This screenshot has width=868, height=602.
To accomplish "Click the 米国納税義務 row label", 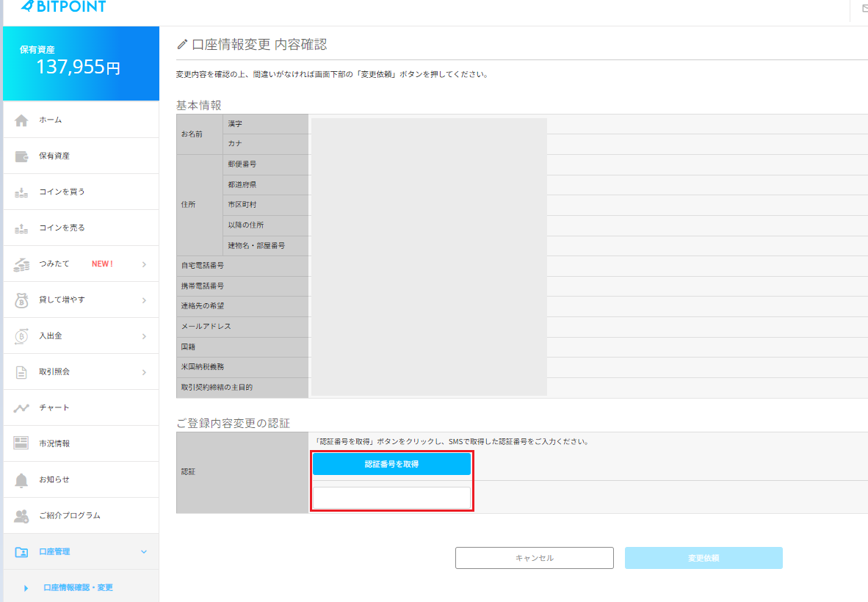I will click(203, 367).
